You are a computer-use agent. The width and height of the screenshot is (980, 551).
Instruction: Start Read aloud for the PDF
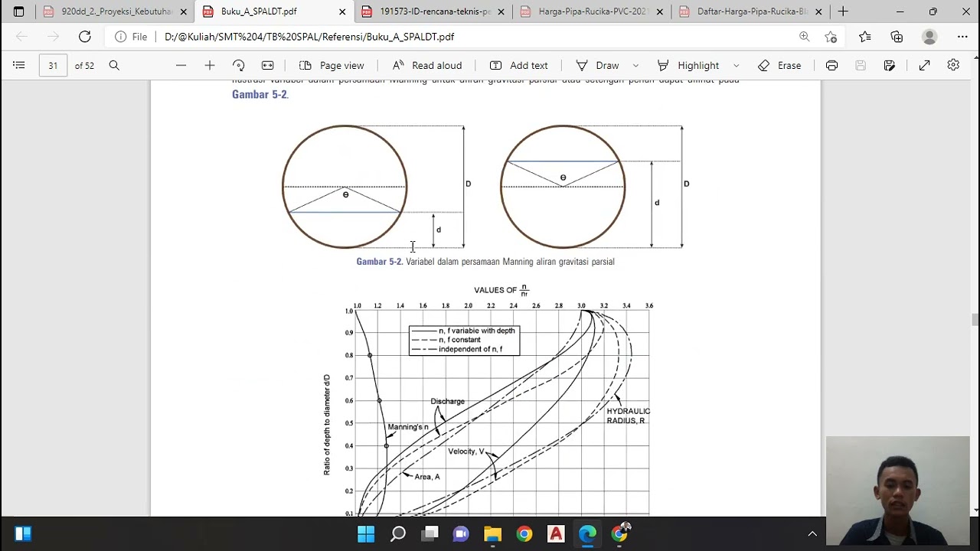(426, 66)
